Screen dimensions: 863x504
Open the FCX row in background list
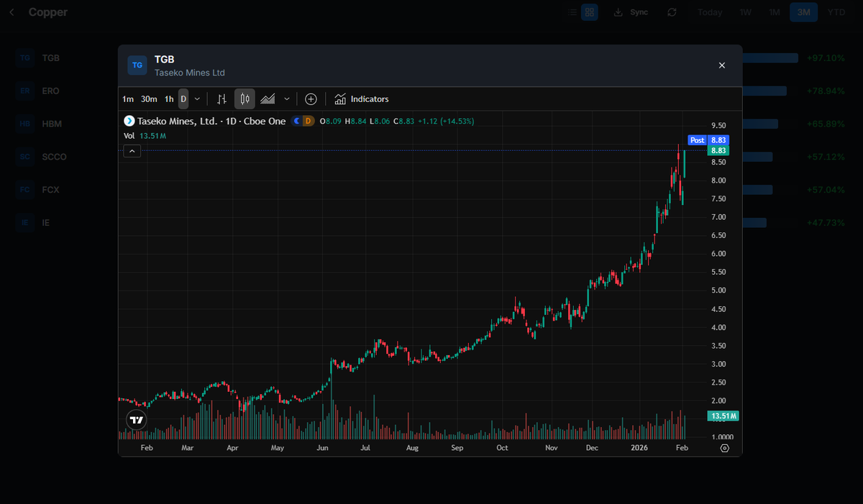431,190
